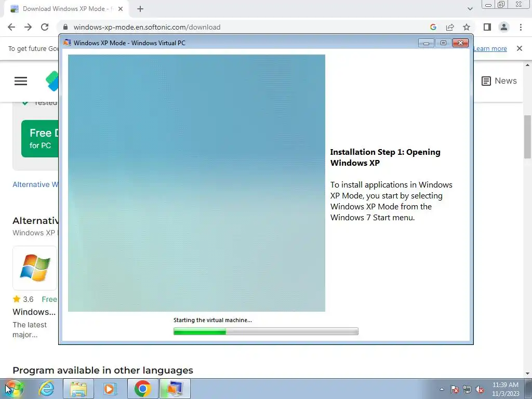
Task: Maximize the Windows Virtual PC window
Action: (x=443, y=43)
